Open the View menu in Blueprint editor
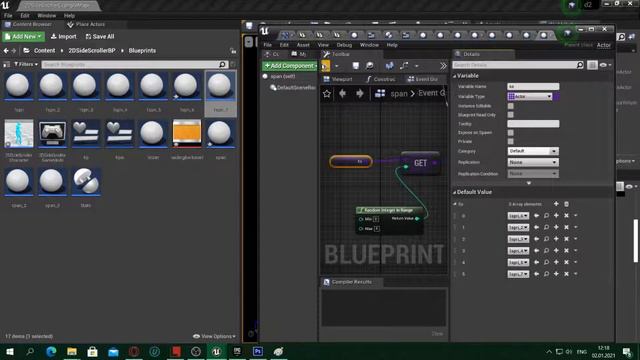Image resolution: width=640 pixels, height=360 pixels. pyautogui.click(x=323, y=45)
